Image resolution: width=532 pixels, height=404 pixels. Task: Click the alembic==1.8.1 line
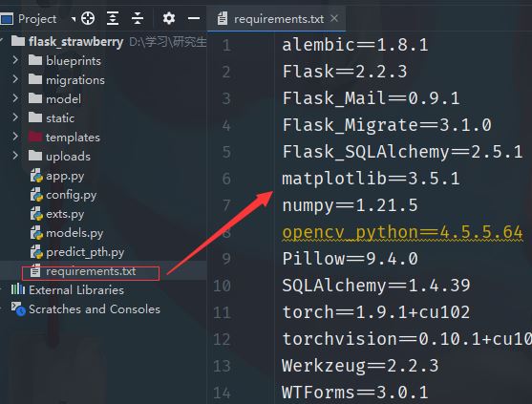point(355,45)
